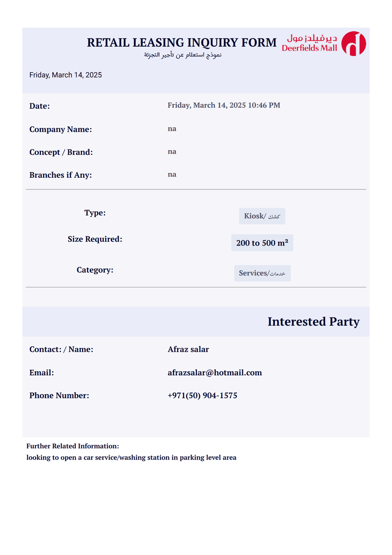The height and width of the screenshot is (555, 392).
Task: Click the Further Related Information heading
Action: (x=72, y=446)
